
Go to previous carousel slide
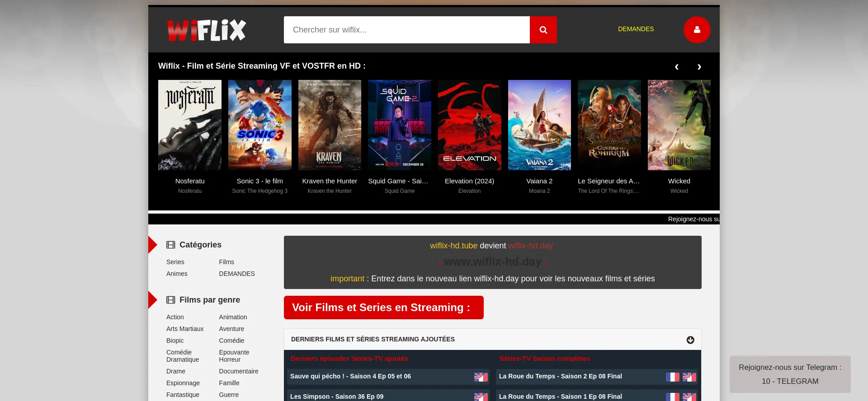pyautogui.click(x=677, y=67)
